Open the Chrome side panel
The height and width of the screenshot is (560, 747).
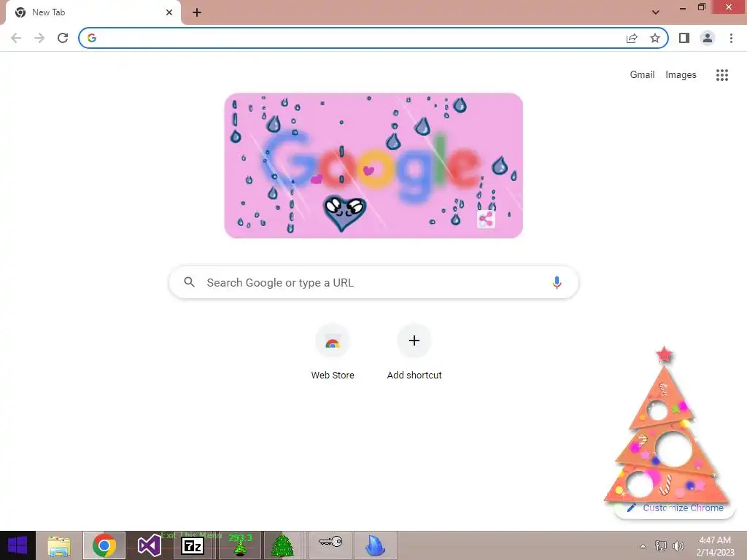[684, 38]
